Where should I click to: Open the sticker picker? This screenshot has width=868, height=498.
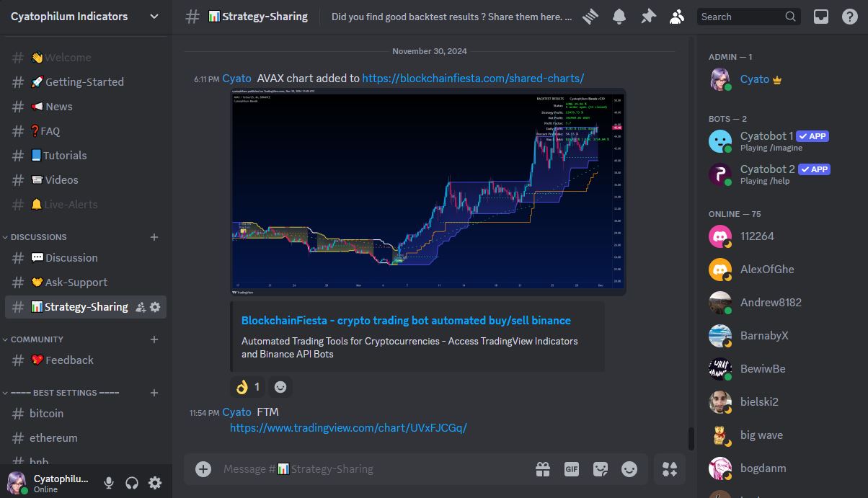pos(601,469)
